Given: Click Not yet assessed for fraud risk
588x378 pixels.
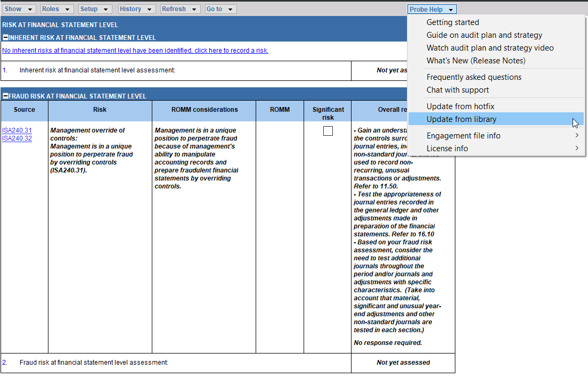Looking at the screenshot, I should [403, 363].
